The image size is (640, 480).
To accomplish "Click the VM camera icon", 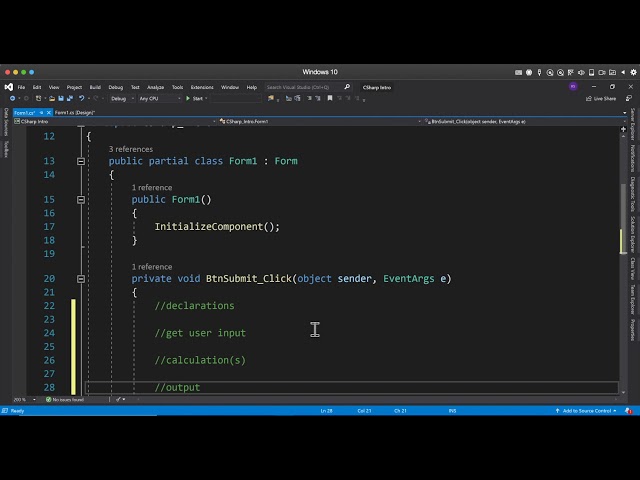I will [602, 72].
